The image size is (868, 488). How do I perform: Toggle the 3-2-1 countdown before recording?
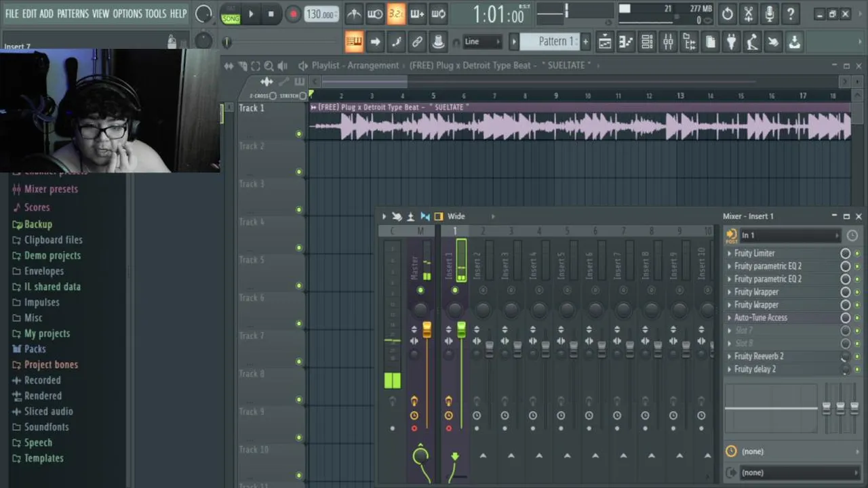(396, 14)
